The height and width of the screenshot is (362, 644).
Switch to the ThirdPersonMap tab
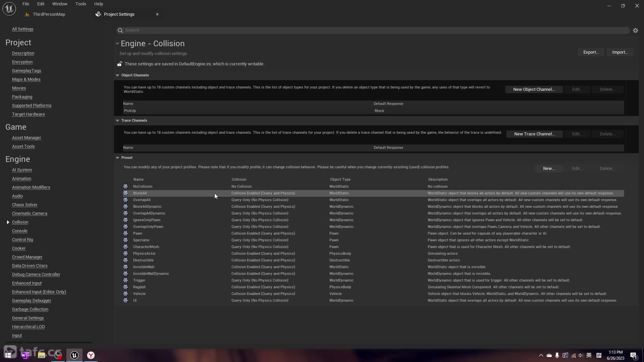(49, 14)
